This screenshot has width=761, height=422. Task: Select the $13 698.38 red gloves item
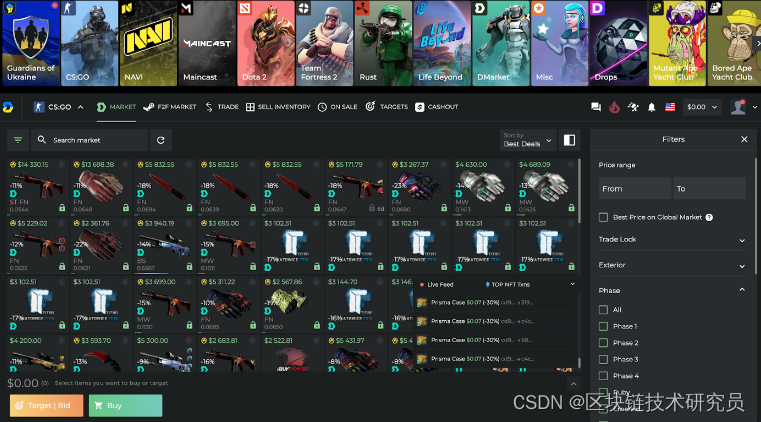click(101, 187)
